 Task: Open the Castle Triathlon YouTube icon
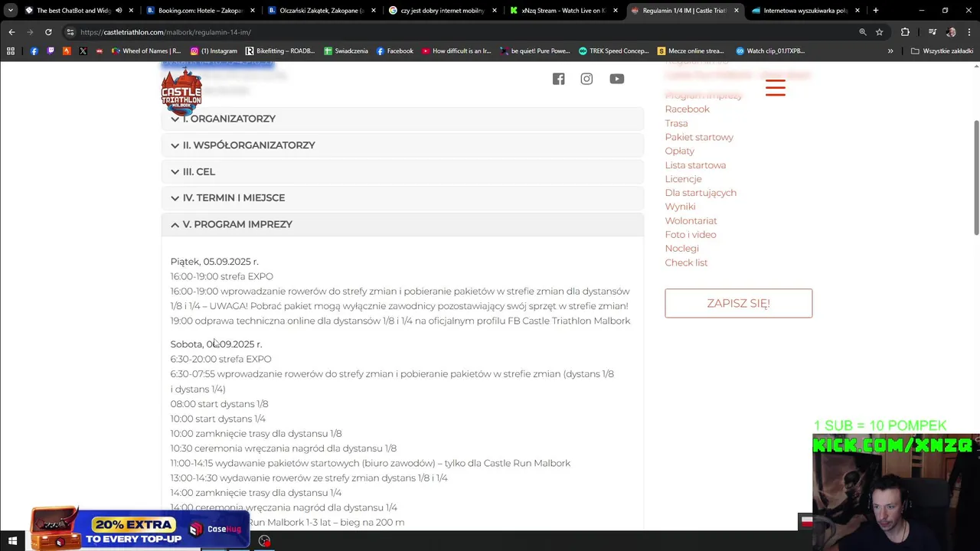616,79
